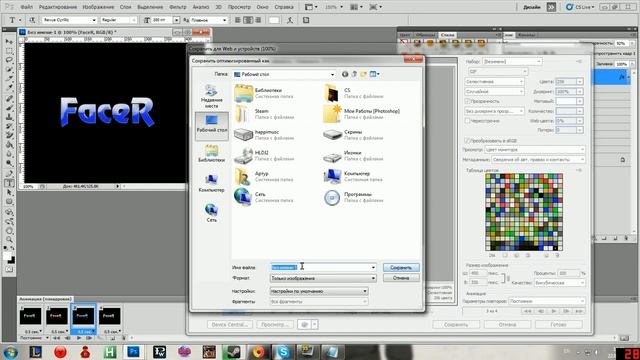Select the Rectangular Marquee tool

pyautogui.click(x=9, y=51)
